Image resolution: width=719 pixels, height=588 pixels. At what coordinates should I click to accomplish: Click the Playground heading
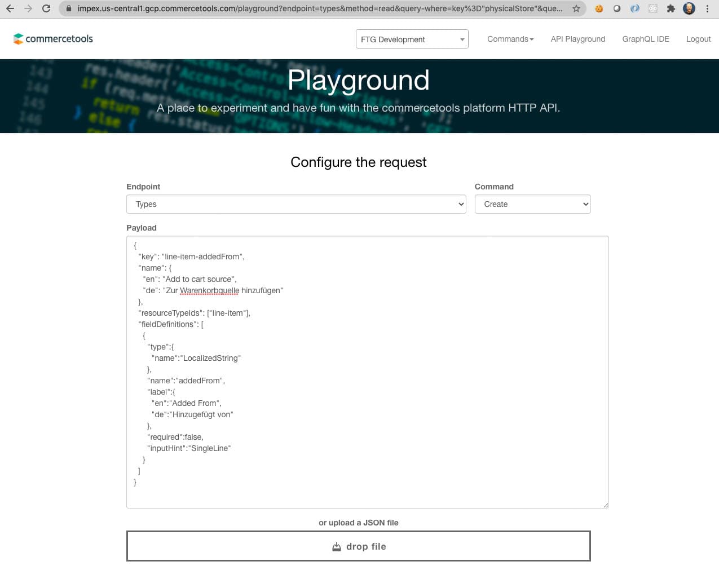coord(359,80)
